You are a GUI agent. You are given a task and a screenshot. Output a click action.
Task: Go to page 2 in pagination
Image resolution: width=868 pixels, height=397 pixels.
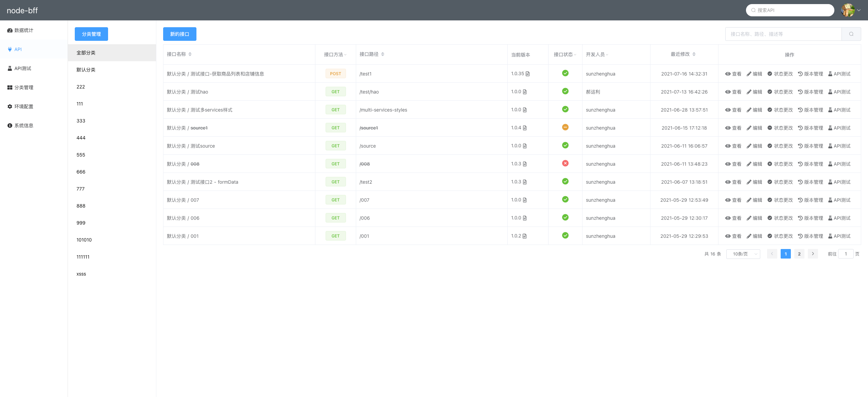799,254
